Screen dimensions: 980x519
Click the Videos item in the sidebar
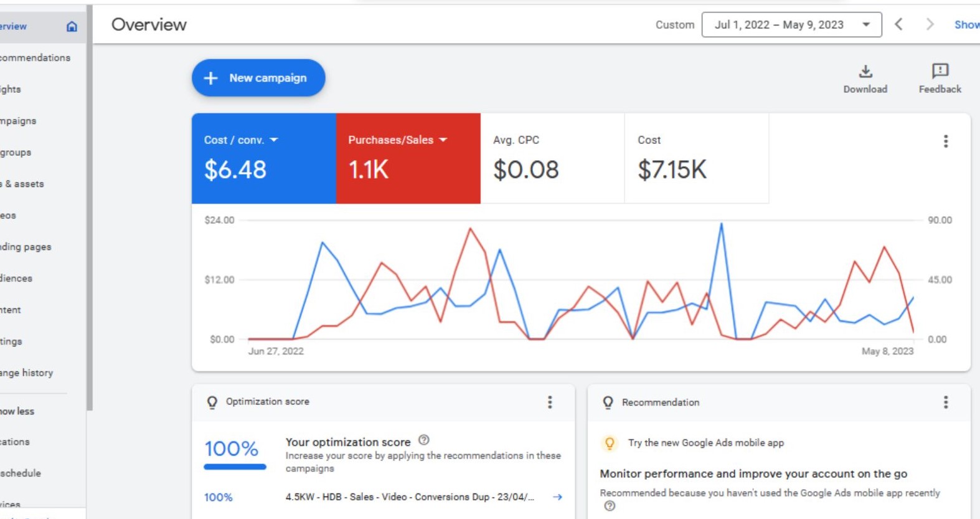coord(8,216)
